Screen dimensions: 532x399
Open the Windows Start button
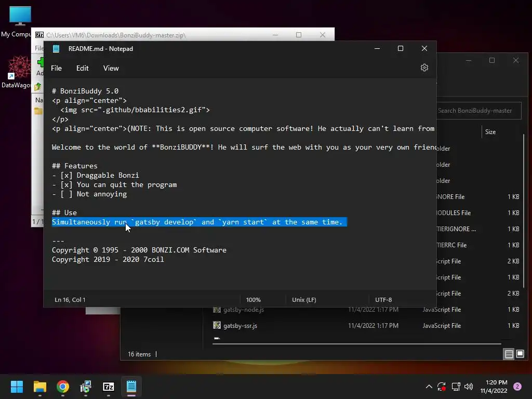tap(17, 387)
